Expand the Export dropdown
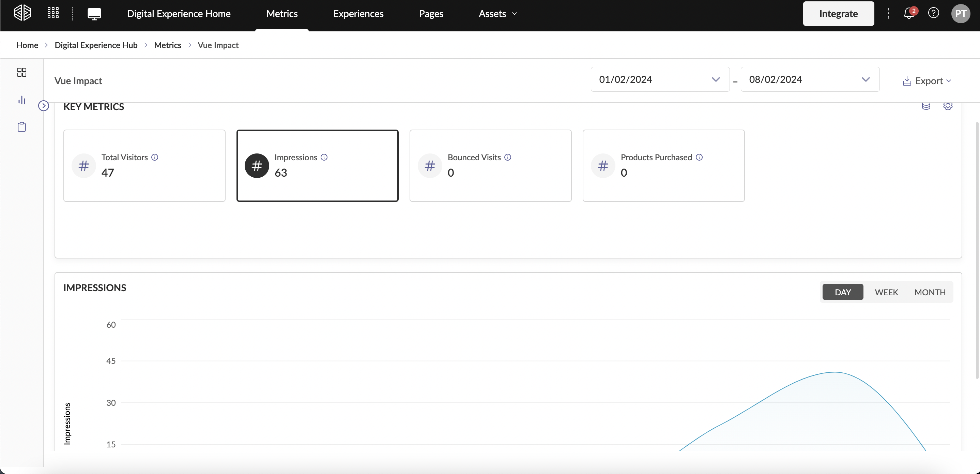Viewport: 980px width, 474px height. click(x=927, y=81)
